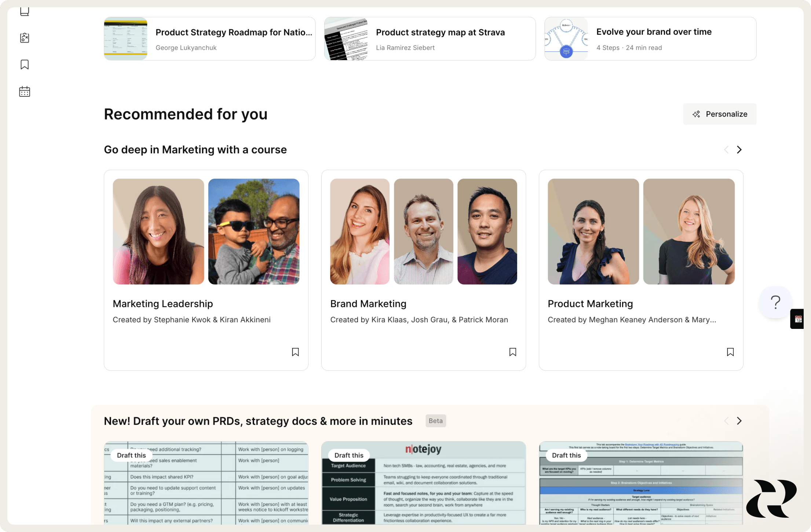Open the calendar flyout tab on the right edge
The width and height of the screenshot is (811, 532).
(x=797, y=319)
